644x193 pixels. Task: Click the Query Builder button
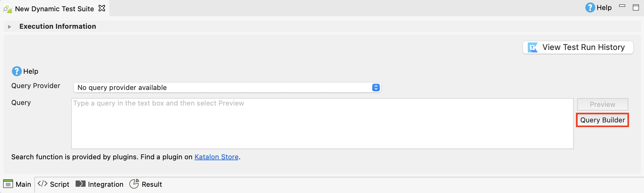point(602,120)
